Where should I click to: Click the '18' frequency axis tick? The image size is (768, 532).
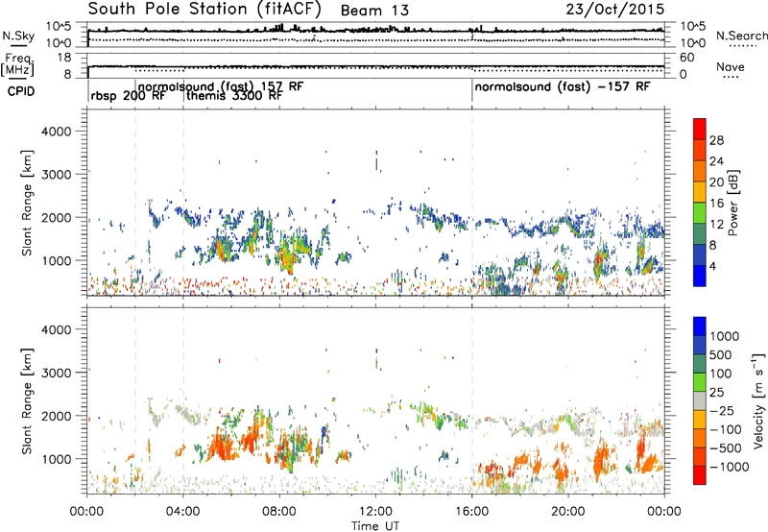click(64, 58)
